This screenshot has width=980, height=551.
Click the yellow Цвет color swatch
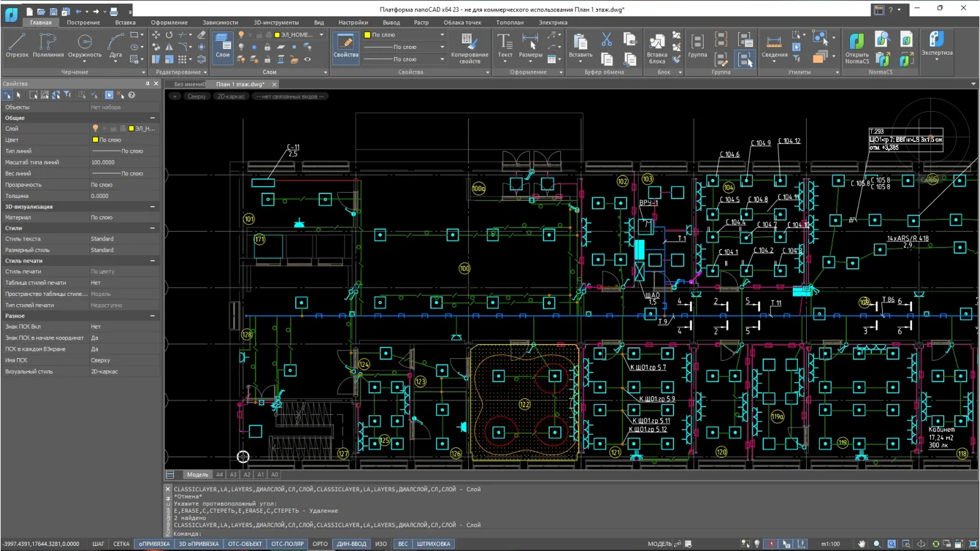95,140
